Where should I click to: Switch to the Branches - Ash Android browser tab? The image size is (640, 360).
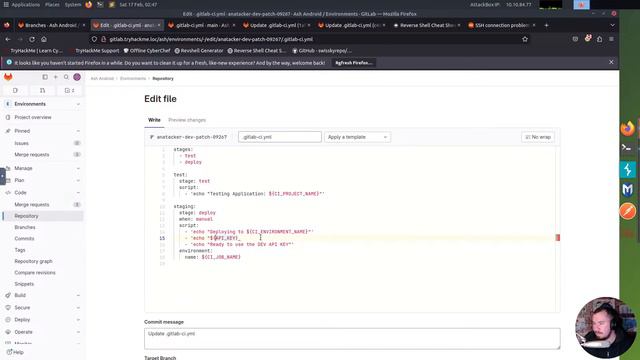(51, 25)
